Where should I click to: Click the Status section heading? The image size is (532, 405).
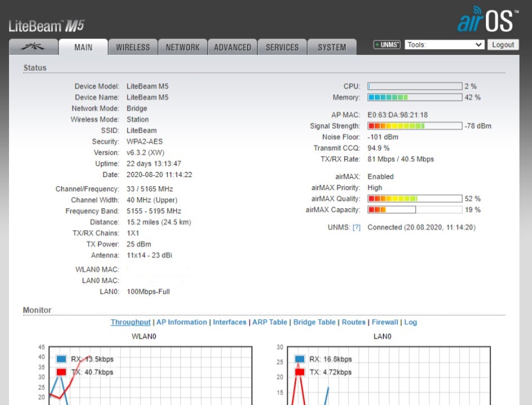click(x=35, y=68)
